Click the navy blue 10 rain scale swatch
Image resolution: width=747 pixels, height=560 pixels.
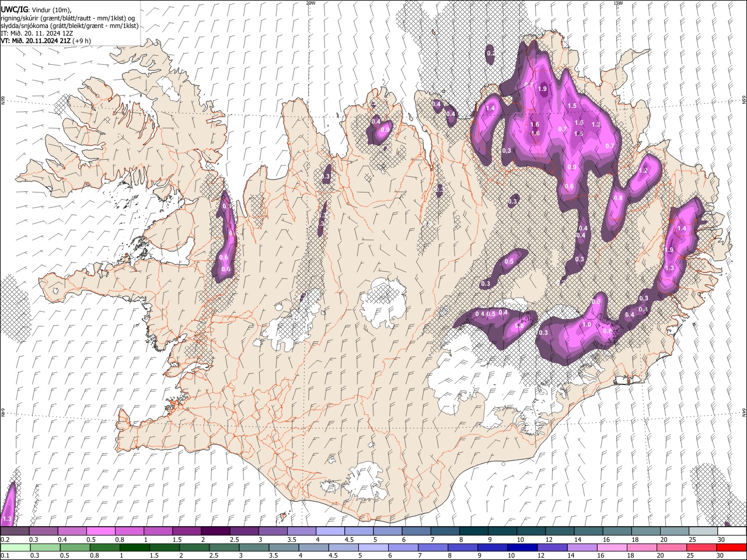pyautogui.click(x=522, y=547)
